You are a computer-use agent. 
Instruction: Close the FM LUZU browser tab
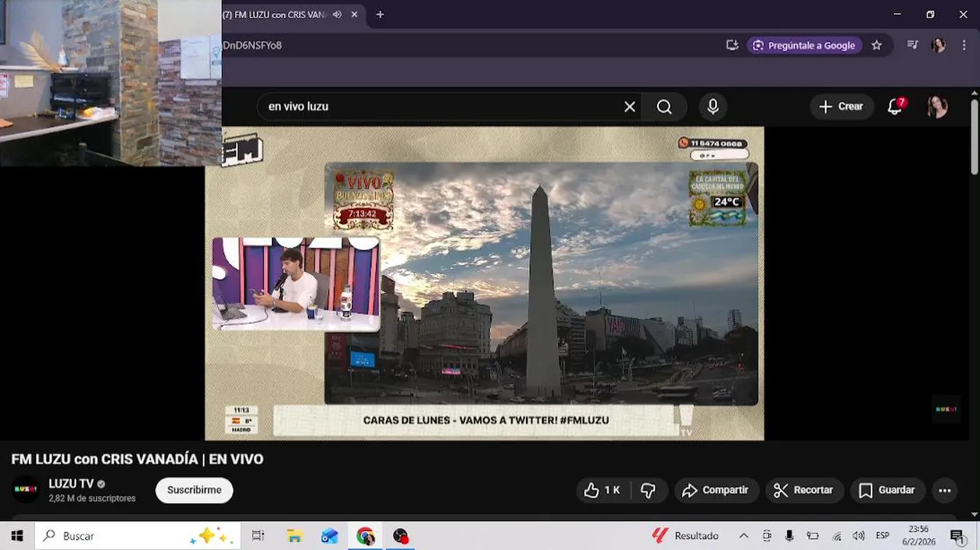pyautogui.click(x=354, y=15)
